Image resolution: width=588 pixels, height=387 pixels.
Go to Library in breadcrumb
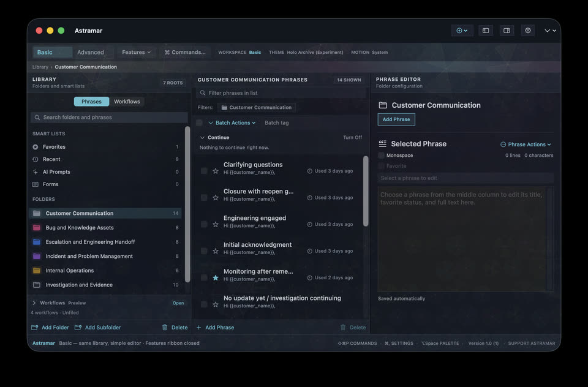pyautogui.click(x=40, y=67)
